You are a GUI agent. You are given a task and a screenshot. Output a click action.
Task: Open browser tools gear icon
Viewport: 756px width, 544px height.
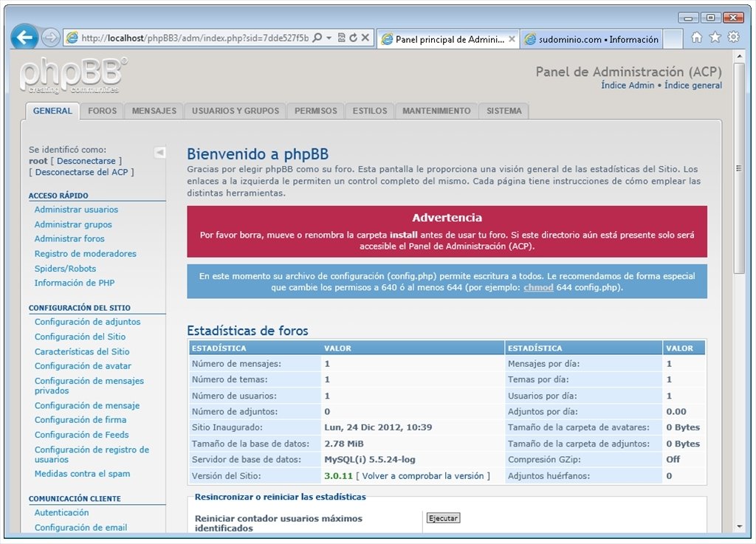(x=733, y=37)
